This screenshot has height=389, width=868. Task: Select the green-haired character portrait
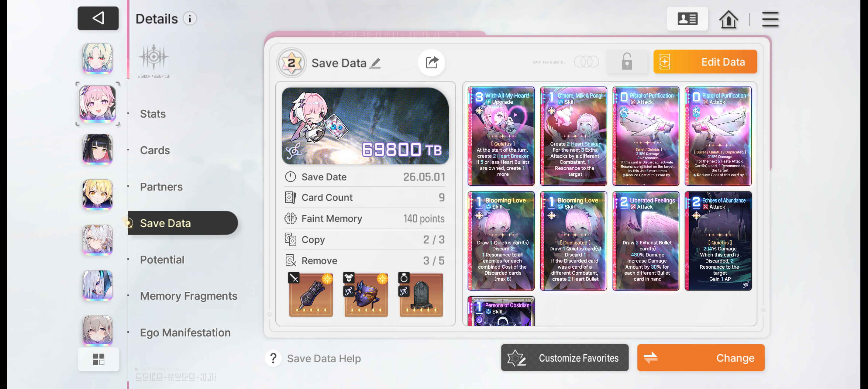[x=98, y=58]
